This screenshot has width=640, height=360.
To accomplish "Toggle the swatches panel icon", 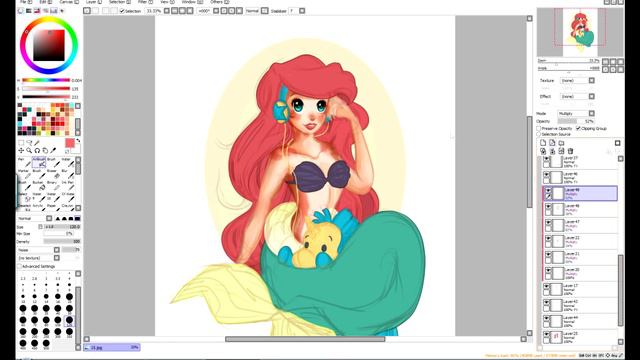I will click(54, 11).
